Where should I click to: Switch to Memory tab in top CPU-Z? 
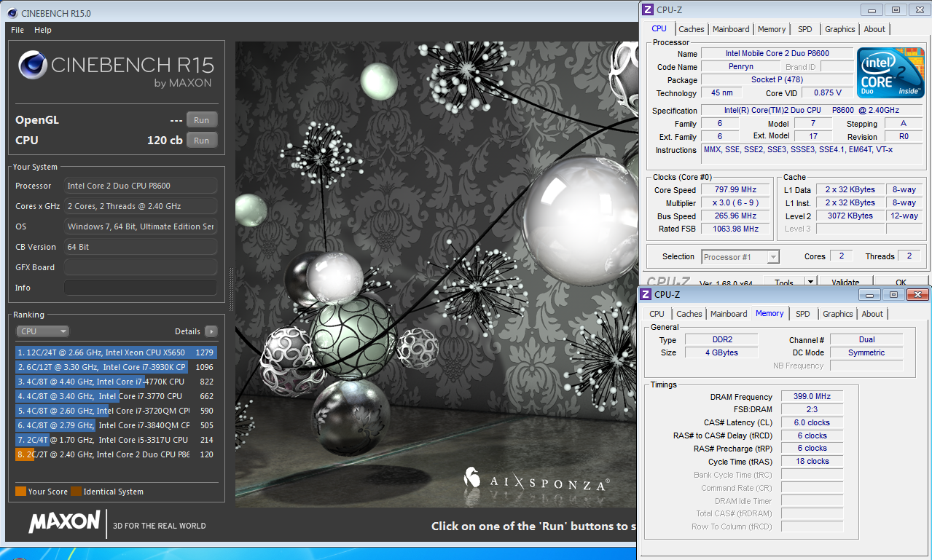click(x=772, y=29)
